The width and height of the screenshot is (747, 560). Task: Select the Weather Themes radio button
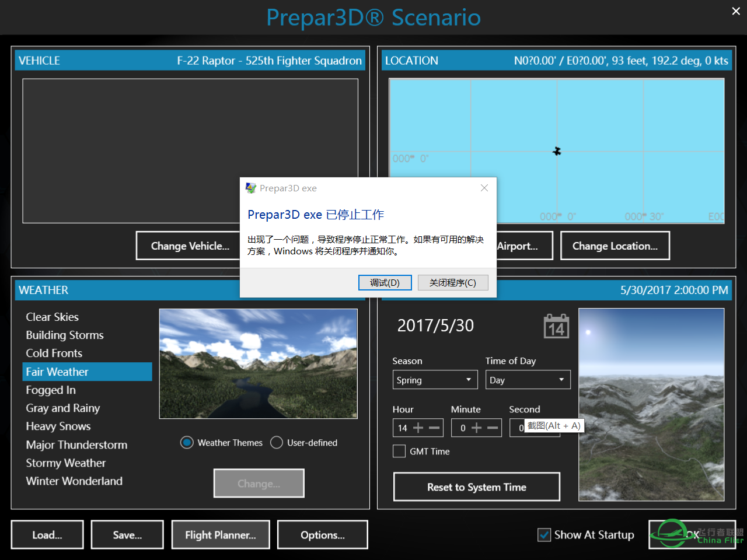click(x=187, y=443)
